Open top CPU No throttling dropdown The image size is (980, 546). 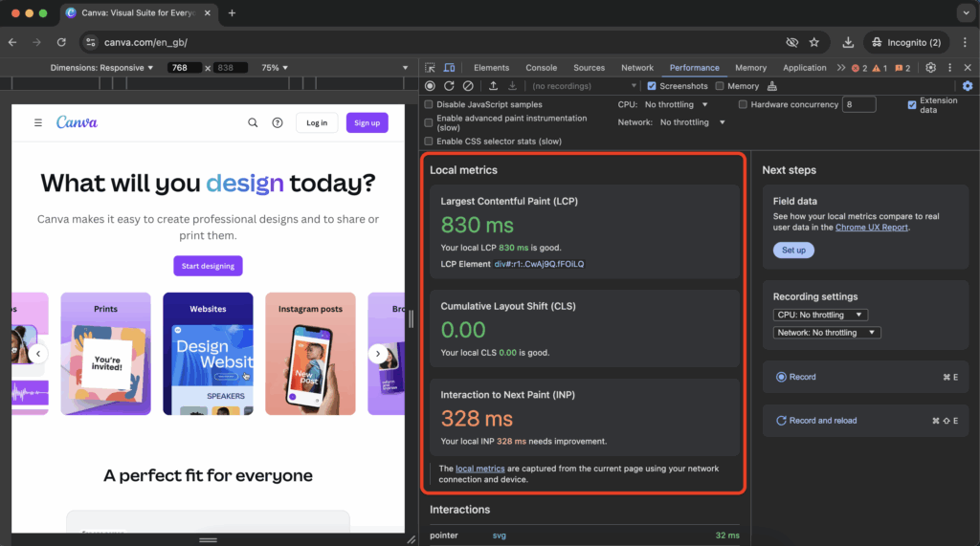point(677,104)
